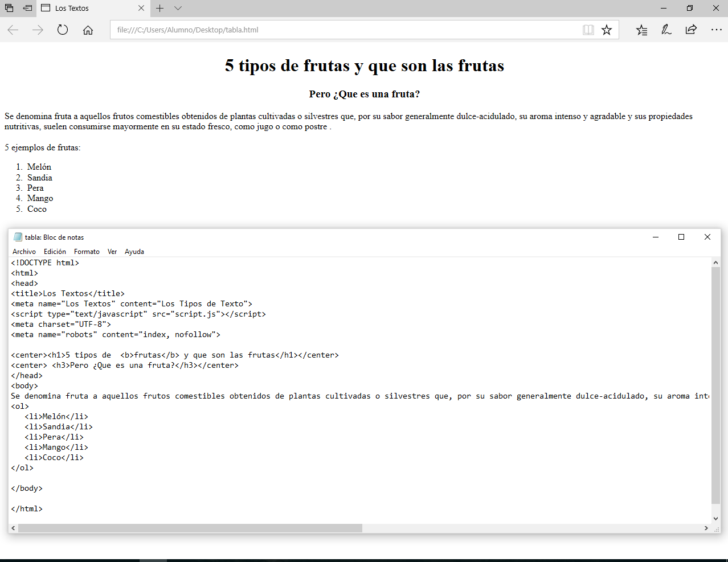Open Notepad Edición menu
This screenshot has width=728, height=562.
(x=55, y=252)
